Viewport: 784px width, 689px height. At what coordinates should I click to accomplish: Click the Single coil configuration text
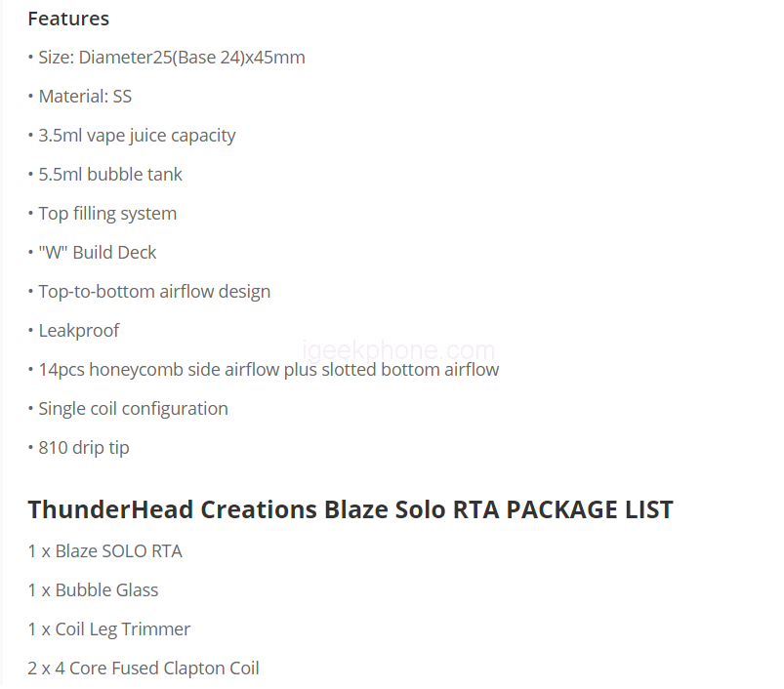(x=132, y=409)
